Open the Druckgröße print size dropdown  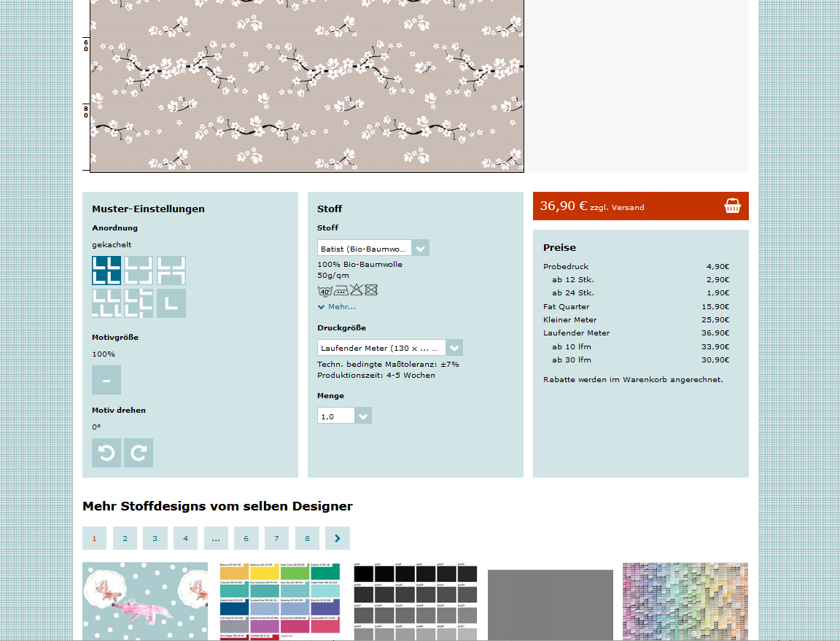coord(389,348)
